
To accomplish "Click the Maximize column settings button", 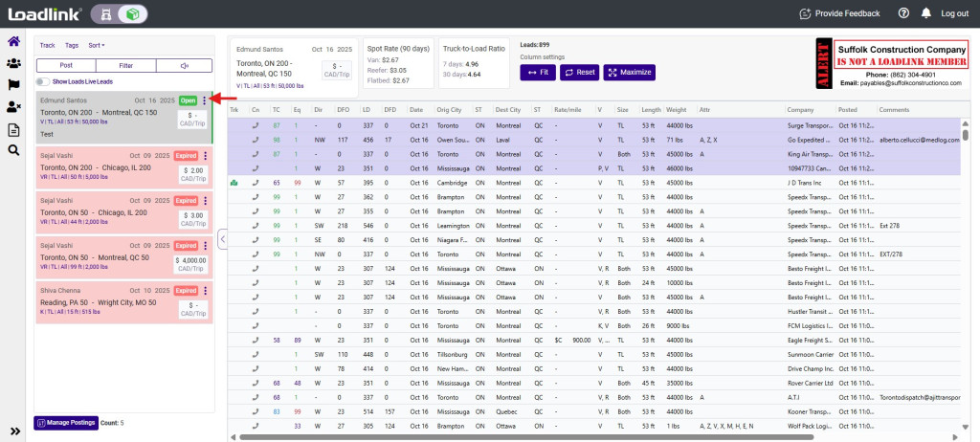I will point(630,72).
